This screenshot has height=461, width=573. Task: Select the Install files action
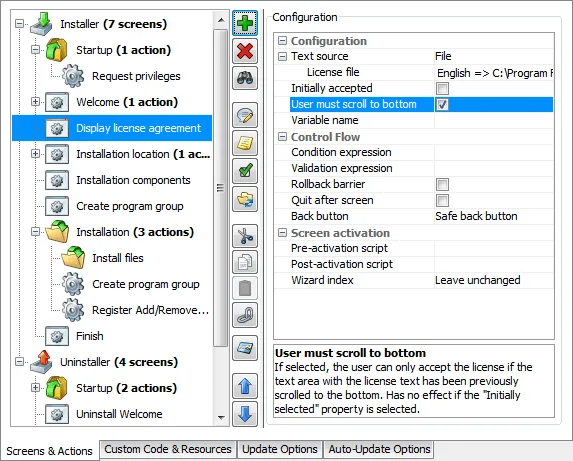click(118, 258)
